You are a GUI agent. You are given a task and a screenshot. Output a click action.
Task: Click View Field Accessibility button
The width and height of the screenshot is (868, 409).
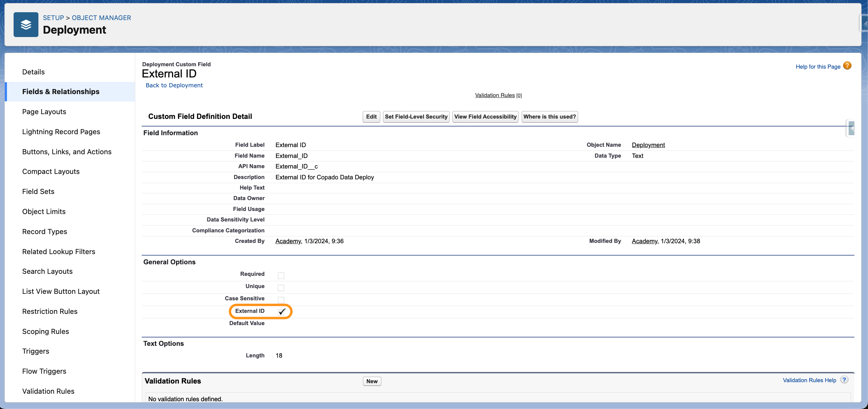click(485, 117)
